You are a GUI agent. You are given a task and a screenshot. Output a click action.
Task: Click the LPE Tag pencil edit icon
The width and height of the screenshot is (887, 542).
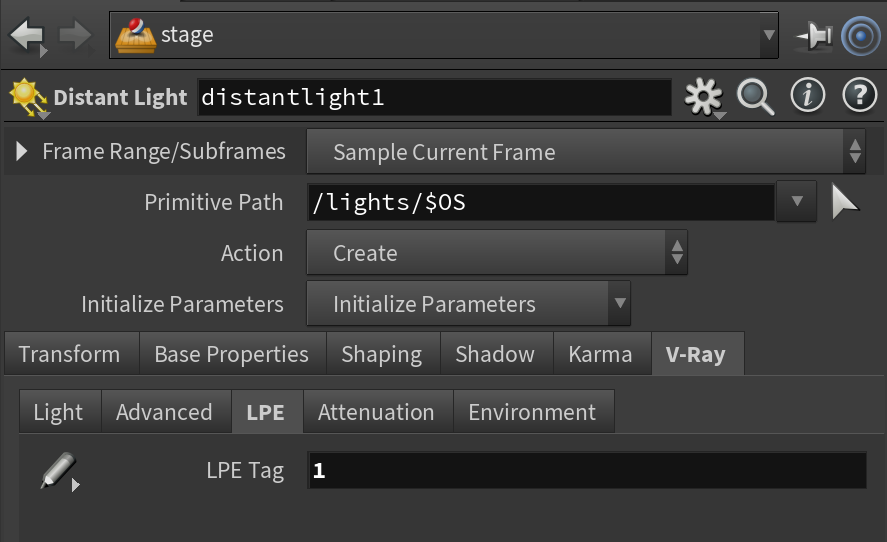(x=59, y=471)
